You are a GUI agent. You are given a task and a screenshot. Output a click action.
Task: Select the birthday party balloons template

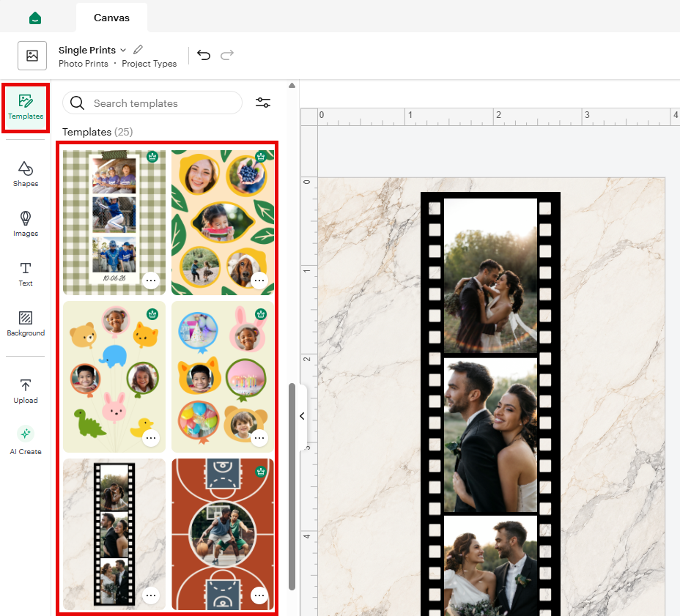[223, 376]
